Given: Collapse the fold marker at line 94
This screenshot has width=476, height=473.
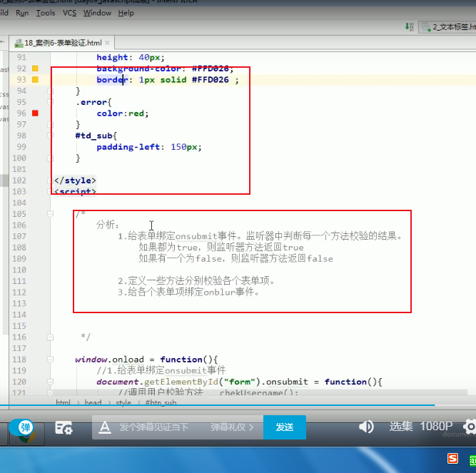Looking at the screenshot, I should point(50,91).
